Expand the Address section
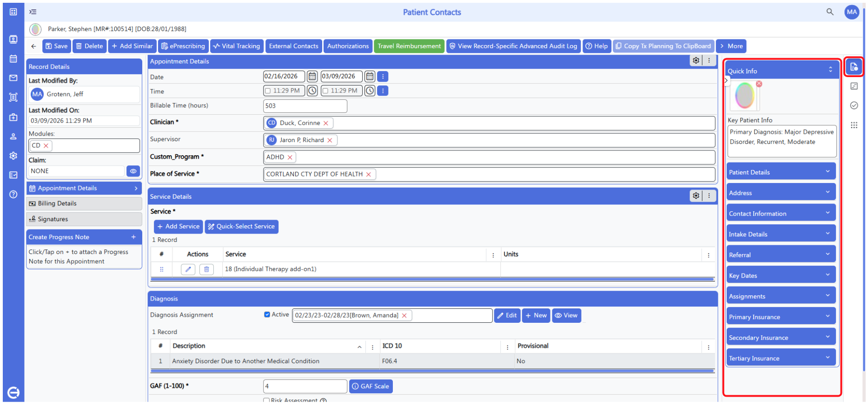The height and width of the screenshot is (405, 868). click(x=781, y=192)
